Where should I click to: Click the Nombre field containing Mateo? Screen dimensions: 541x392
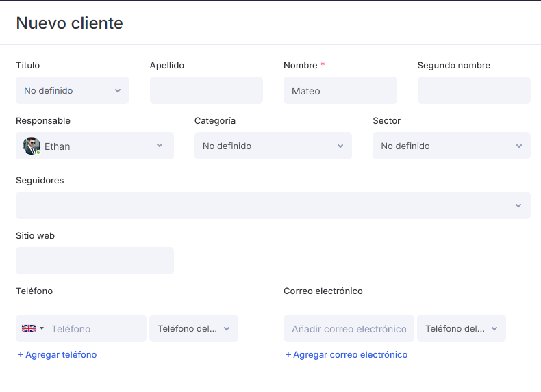[340, 90]
